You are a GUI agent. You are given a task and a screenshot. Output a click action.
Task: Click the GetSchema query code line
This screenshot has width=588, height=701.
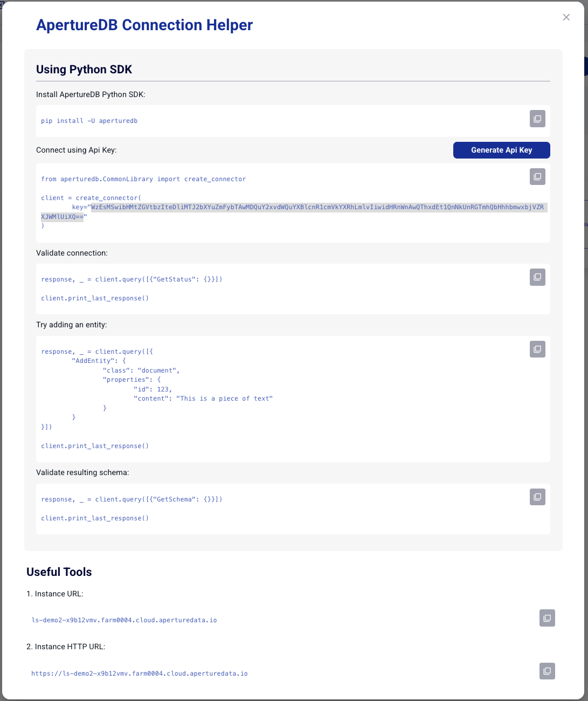click(x=132, y=499)
